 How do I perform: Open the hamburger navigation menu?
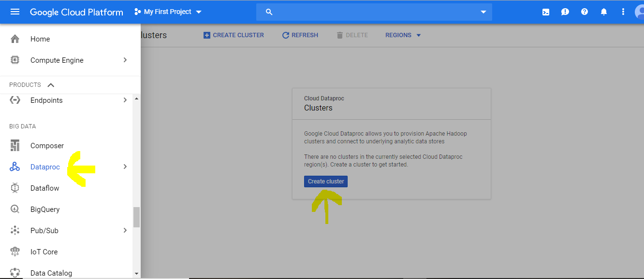(x=15, y=12)
